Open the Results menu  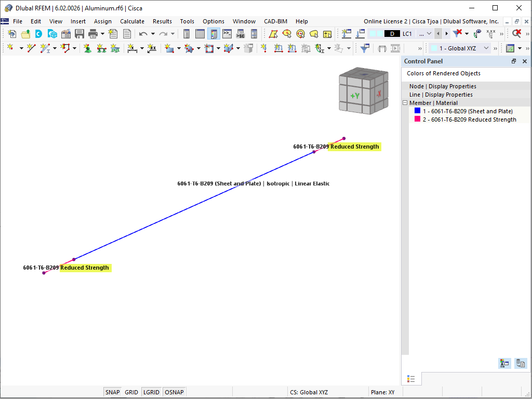click(x=162, y=21)
